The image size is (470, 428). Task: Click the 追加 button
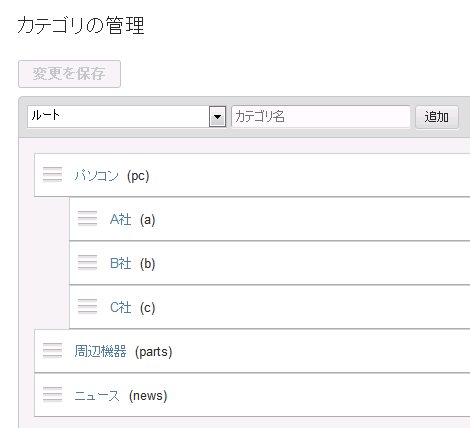tap(437, 117)
